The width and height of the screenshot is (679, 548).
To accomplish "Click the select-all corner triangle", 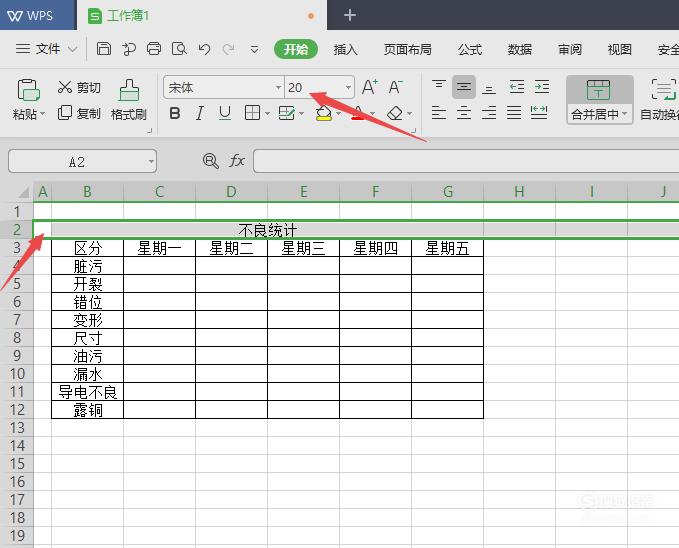I will [x=23, y=191].
